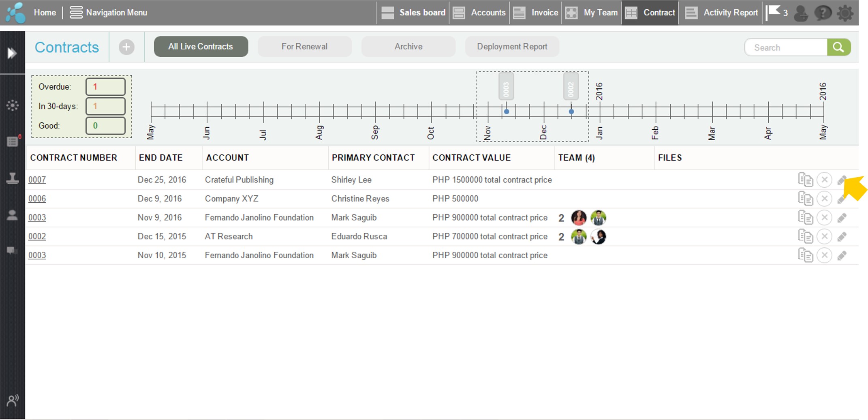This screenshot has width=868, height=420.
Task: Open the settings gear icon
Action: 845,13
